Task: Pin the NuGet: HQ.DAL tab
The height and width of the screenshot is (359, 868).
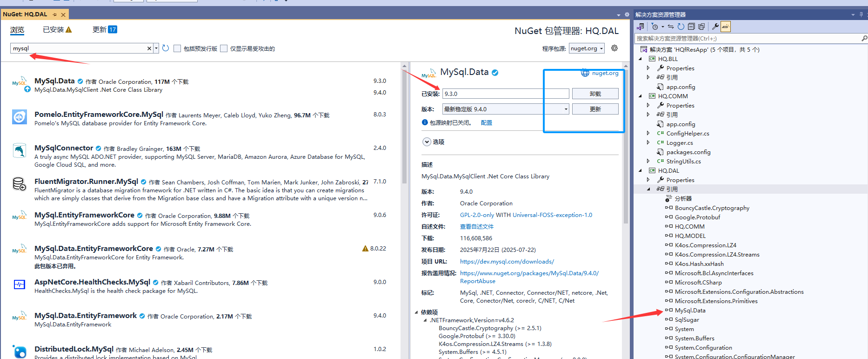Action: 54,15
